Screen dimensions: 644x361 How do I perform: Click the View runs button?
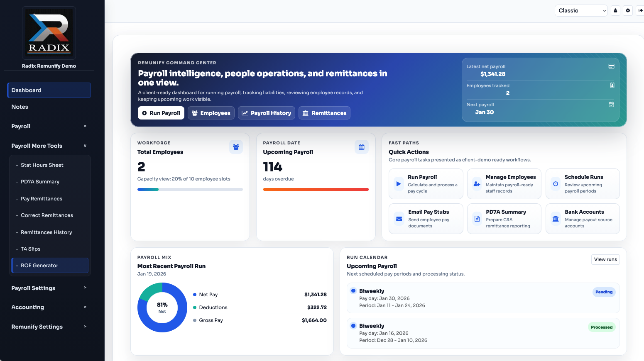[x=605, y=259]
